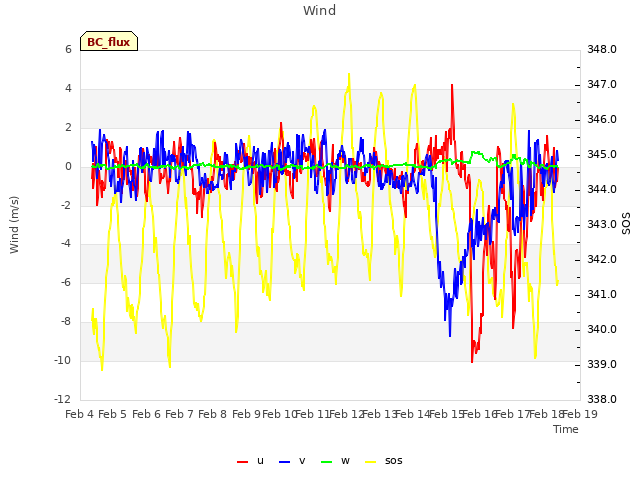Click the 'Feb 4' x-axis tick label
Viewport: 640px width, 480px height.
tap(79, 414)
